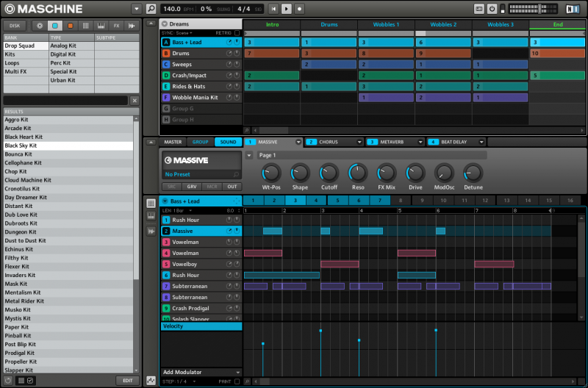
Task: Select the Groups browser filter icon
Action: (x=54, y=26)
